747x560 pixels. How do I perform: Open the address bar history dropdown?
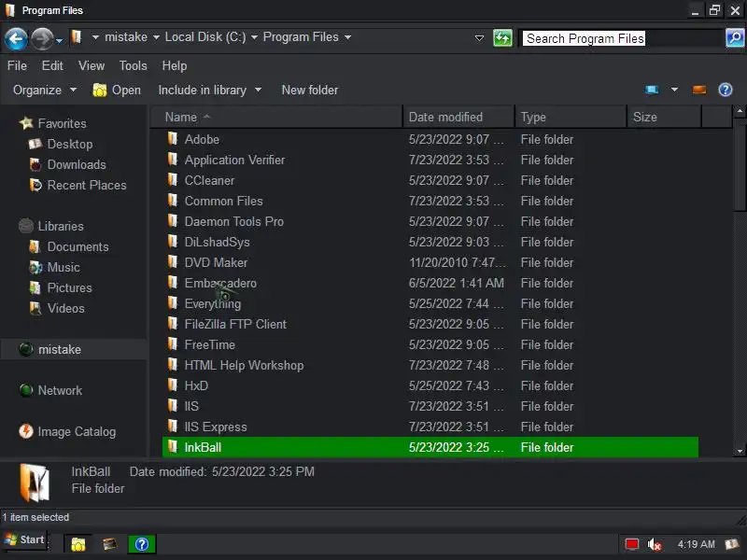479,37
